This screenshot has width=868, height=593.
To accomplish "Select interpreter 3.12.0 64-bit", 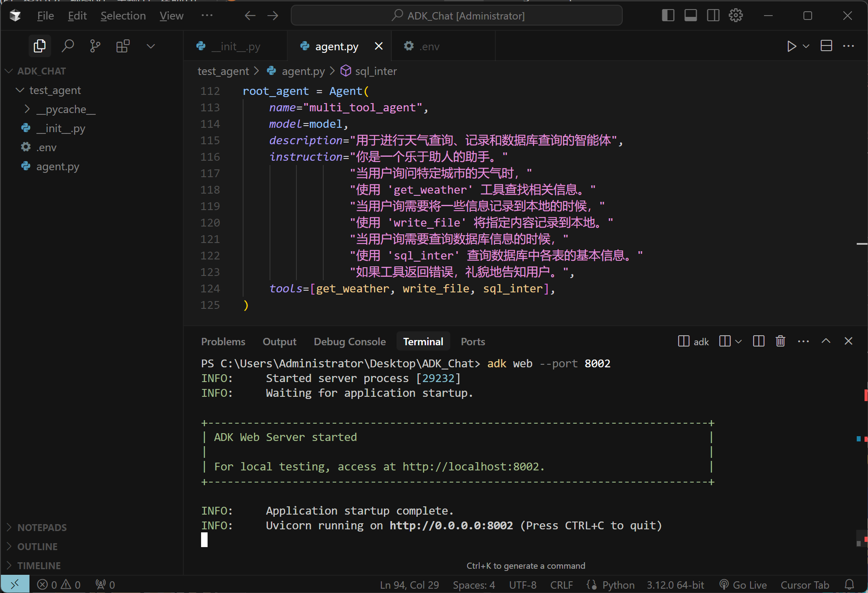I will tap(676, 585).
